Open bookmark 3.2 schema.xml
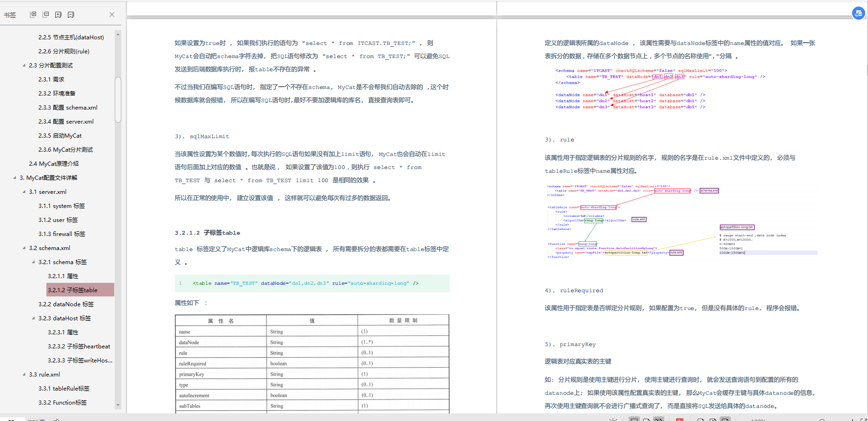The height and width of the screenshot is (421, 868). click(x=50, y=248)
